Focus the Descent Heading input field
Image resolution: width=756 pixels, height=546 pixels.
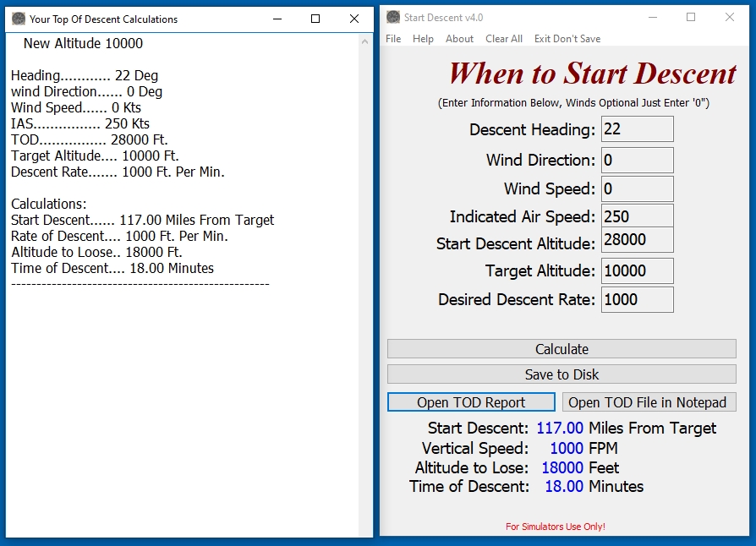pos(637,129)
